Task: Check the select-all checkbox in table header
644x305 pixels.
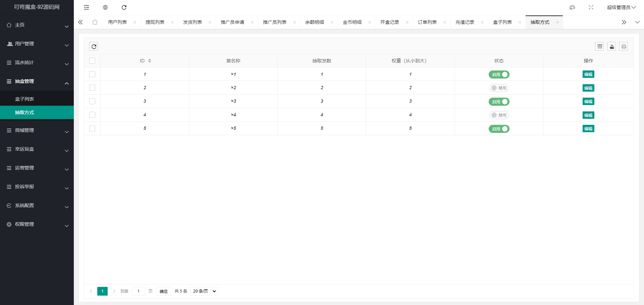Action: (92, 61)
